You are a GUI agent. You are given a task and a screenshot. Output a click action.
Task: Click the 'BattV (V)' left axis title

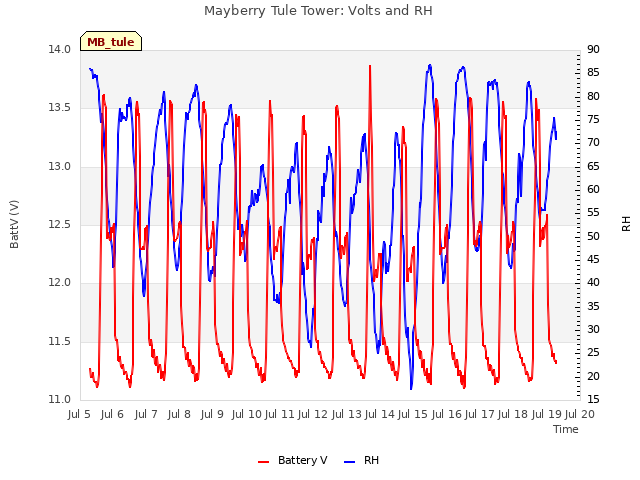pos(14,224)
